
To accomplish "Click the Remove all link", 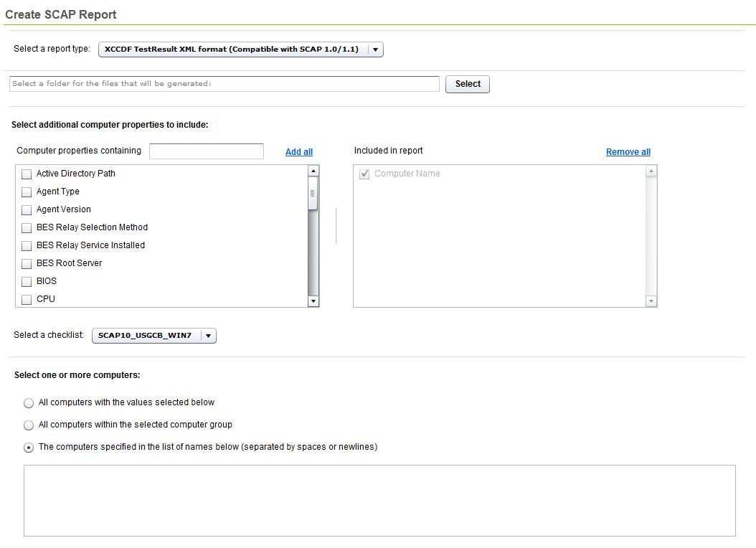I will tap(628, 151).
